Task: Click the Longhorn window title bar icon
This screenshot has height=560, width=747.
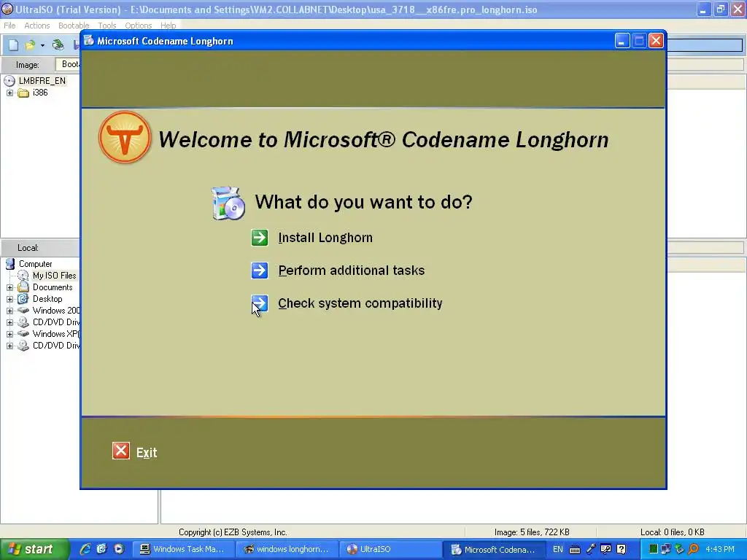Action: click(x=88, y=41)
